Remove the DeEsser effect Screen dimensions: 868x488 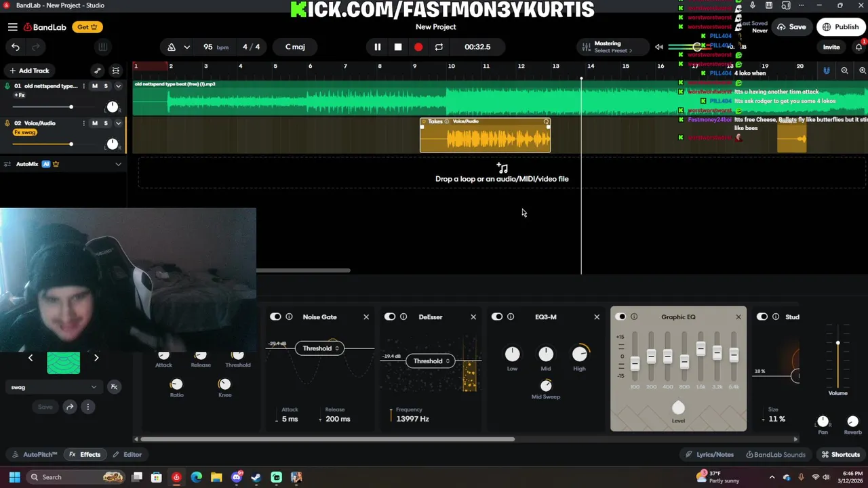pyautogui.click(x=473, y=317)
